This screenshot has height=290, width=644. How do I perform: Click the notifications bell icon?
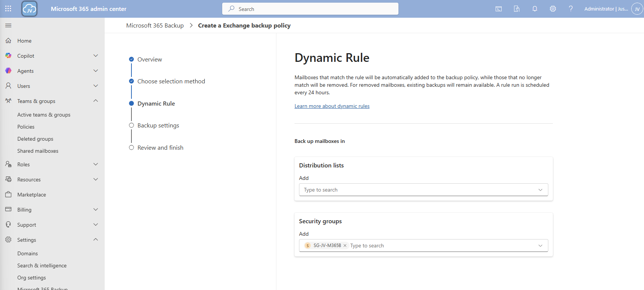pyautogui.click(x=535, y=9)
